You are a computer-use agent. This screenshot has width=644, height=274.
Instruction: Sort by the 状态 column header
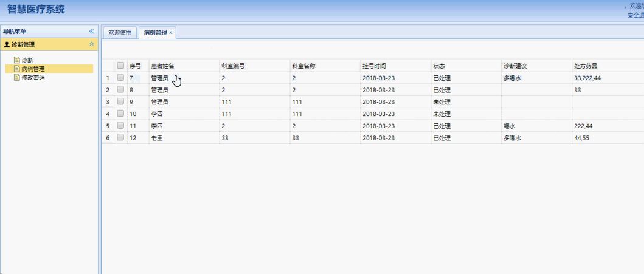coord(466,66)
